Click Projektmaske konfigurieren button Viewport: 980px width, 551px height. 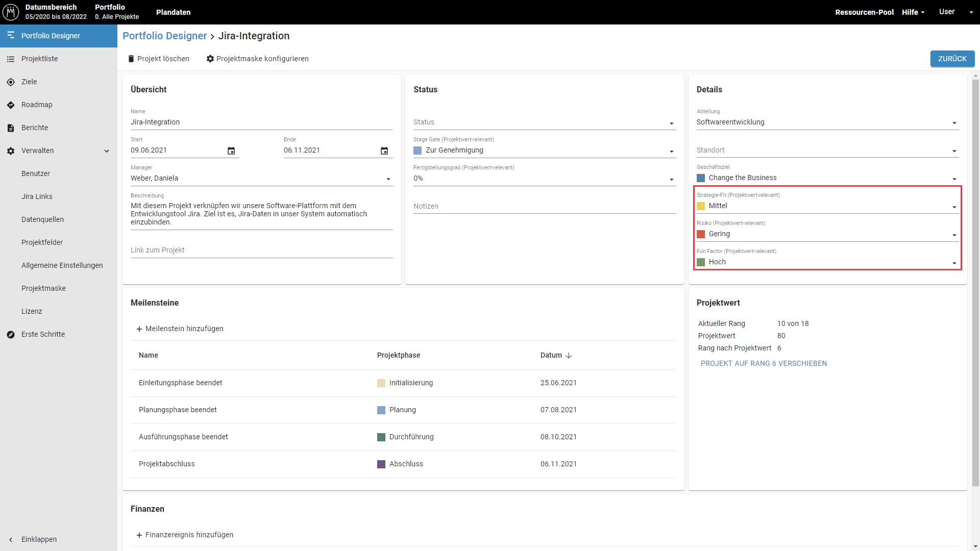click(257, 59)
